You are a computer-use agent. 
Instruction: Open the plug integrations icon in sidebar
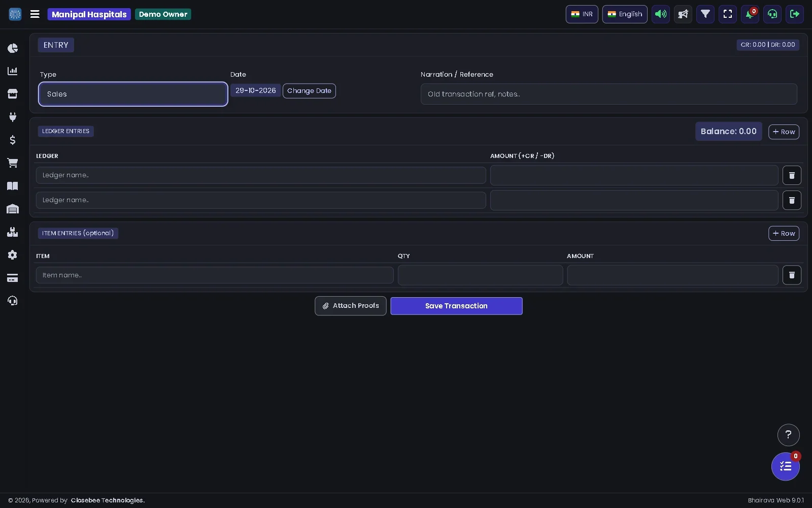13,117
